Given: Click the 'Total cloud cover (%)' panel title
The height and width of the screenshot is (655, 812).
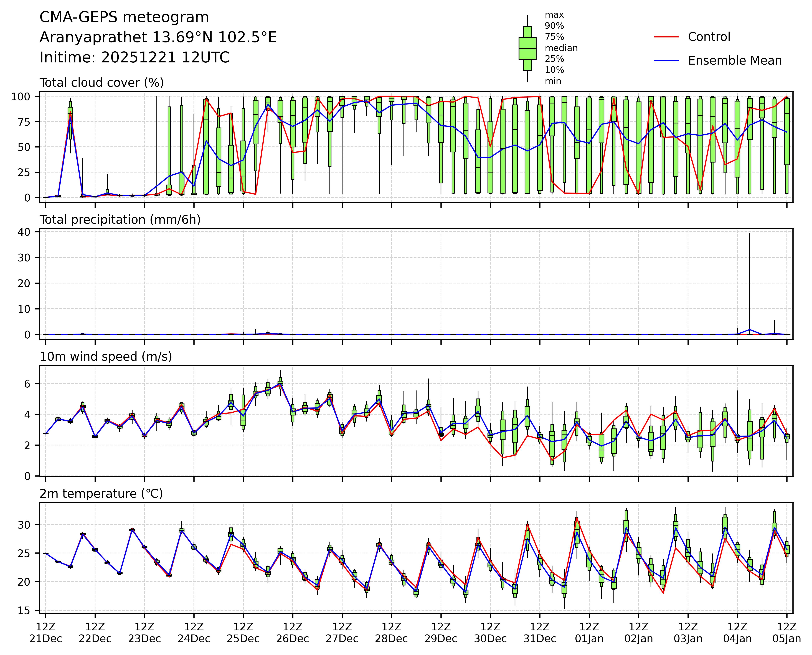Looking at the screenshot, I should click(x=101, y=83).
